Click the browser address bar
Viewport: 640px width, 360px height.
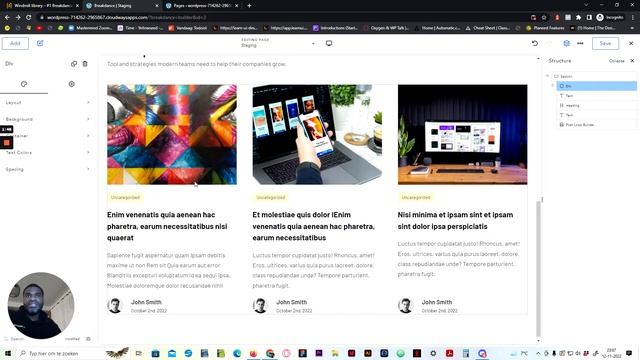[282, 18]
